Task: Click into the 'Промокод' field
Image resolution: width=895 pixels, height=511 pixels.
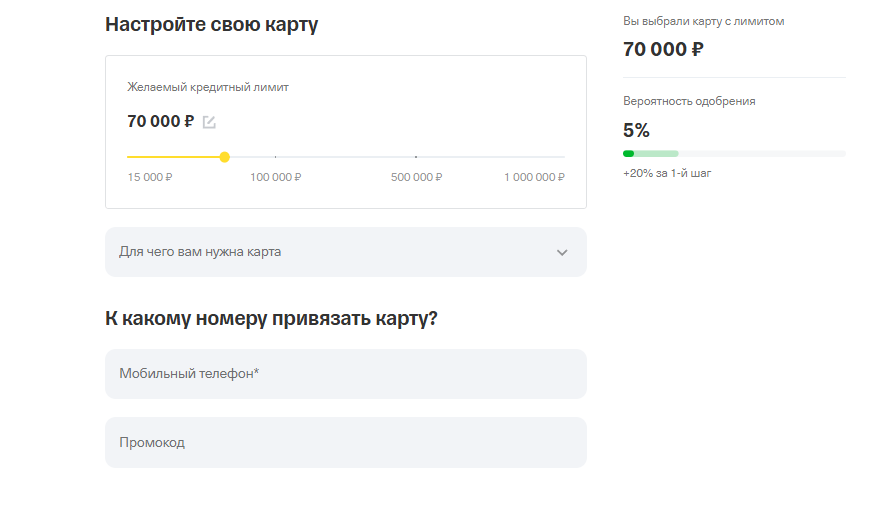Action: click(x=345, y=442)
